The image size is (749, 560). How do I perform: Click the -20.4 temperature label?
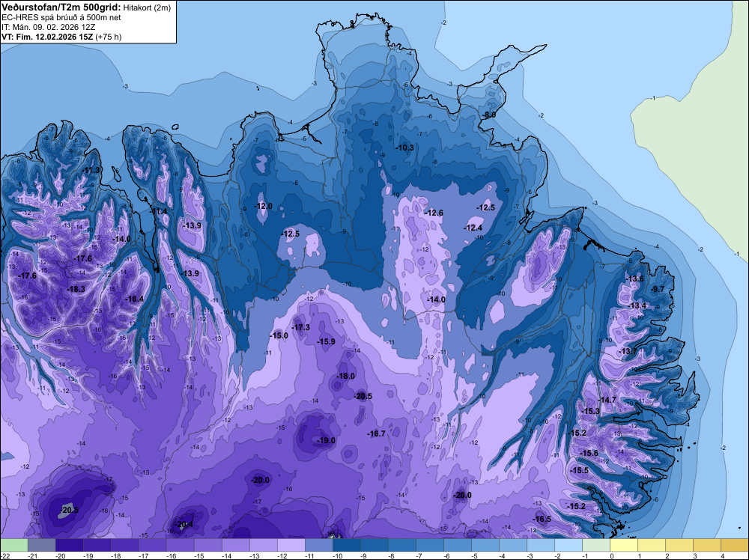(184, 524)
